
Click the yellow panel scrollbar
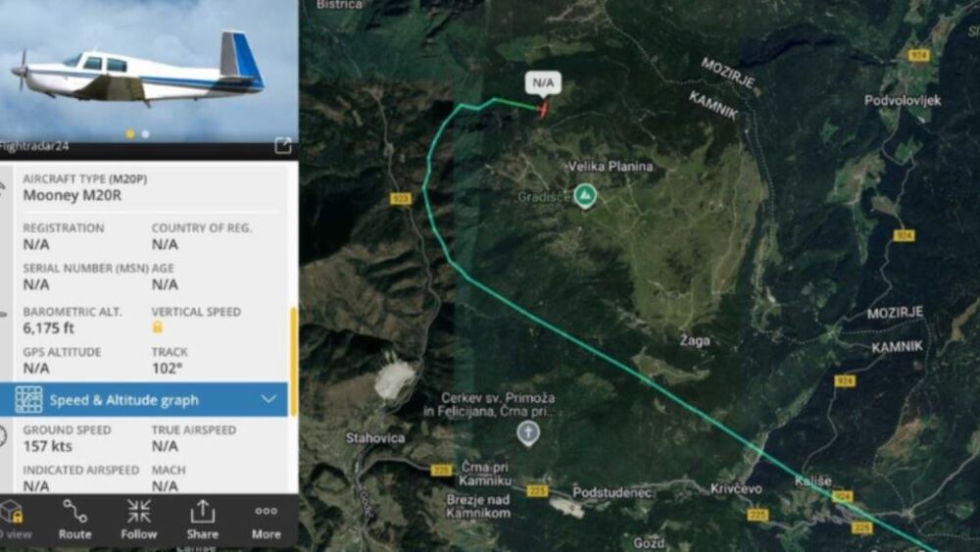(x=292, y=362)
